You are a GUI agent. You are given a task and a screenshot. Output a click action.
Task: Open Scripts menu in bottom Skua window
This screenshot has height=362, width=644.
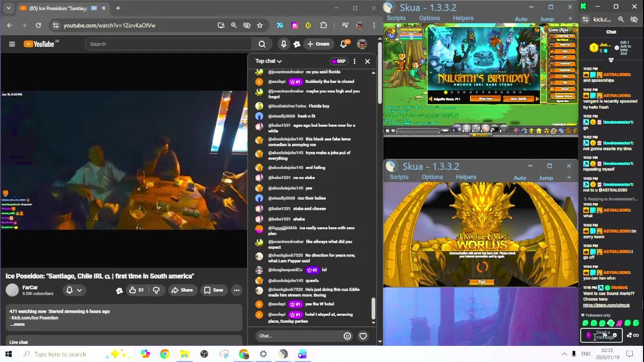[399, 177]
